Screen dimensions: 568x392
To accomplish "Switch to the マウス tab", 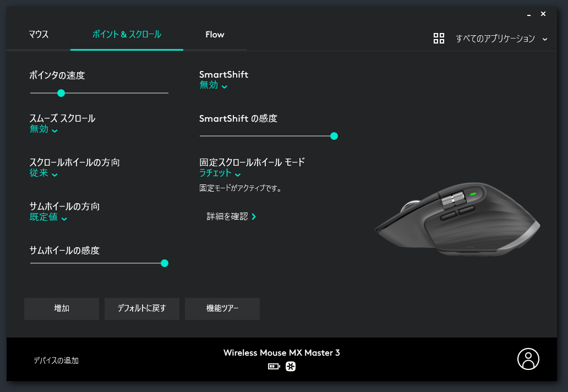I will (39, 35).
